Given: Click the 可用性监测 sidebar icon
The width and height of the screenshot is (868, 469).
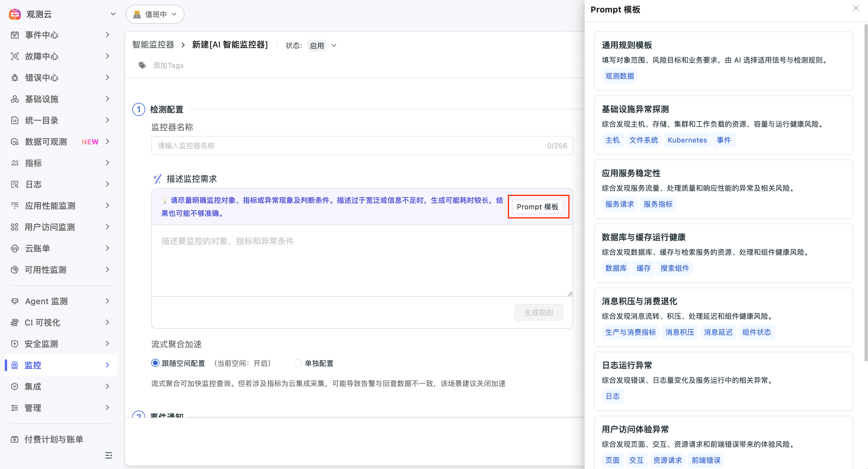Looking at the screenshot, I should (x=15, y=269).
